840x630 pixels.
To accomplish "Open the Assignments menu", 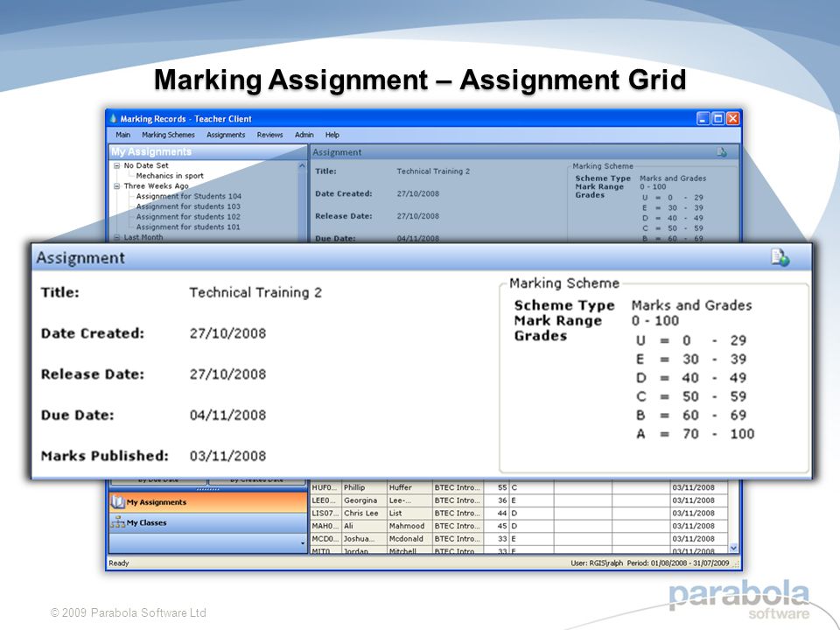I will 226,135.
